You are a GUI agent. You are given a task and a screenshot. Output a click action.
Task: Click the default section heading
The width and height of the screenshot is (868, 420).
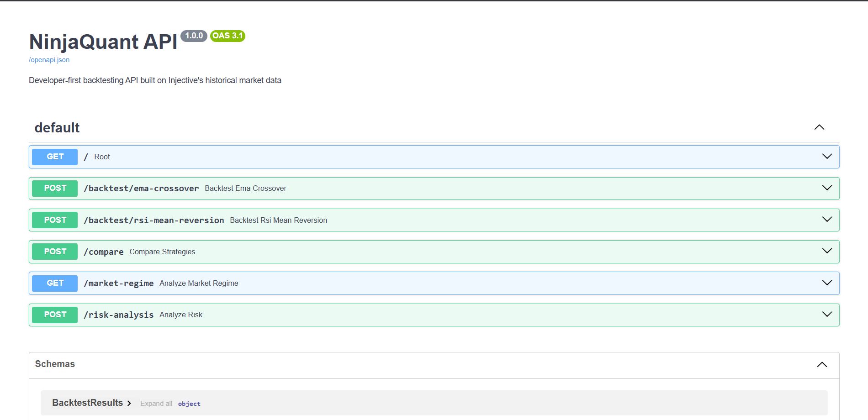coord(57,128)
